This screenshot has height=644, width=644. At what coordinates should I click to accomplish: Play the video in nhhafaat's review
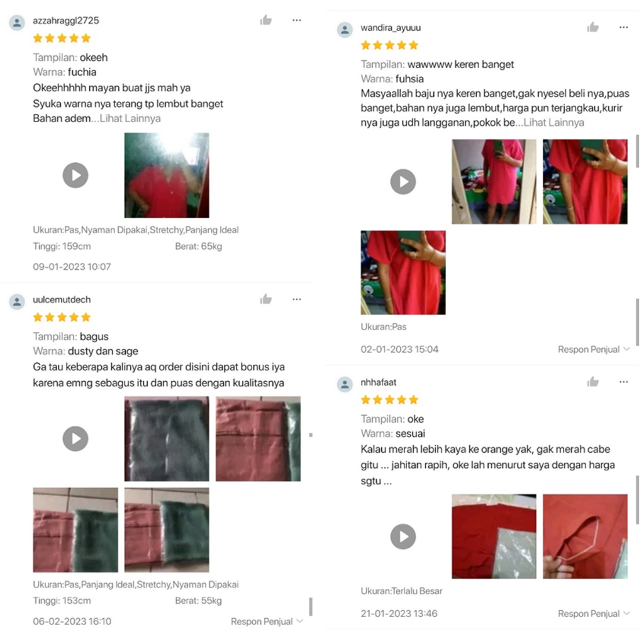(x=403, y=536)
